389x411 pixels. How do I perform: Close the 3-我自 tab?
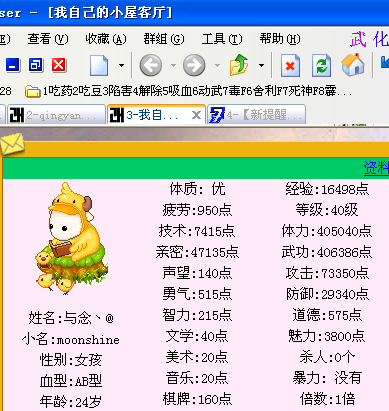tap(196, 115)
